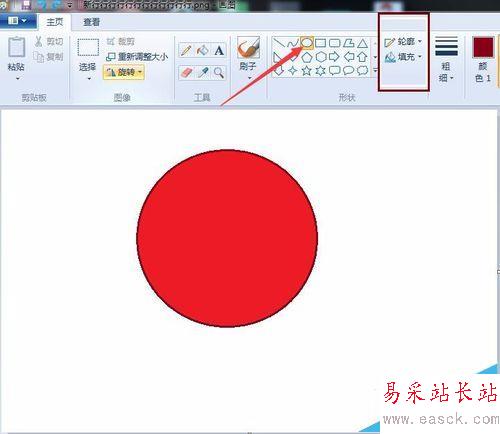500x434 pixels.
Task: Pick the Cloud callout shape
Action: click(362, 71)
